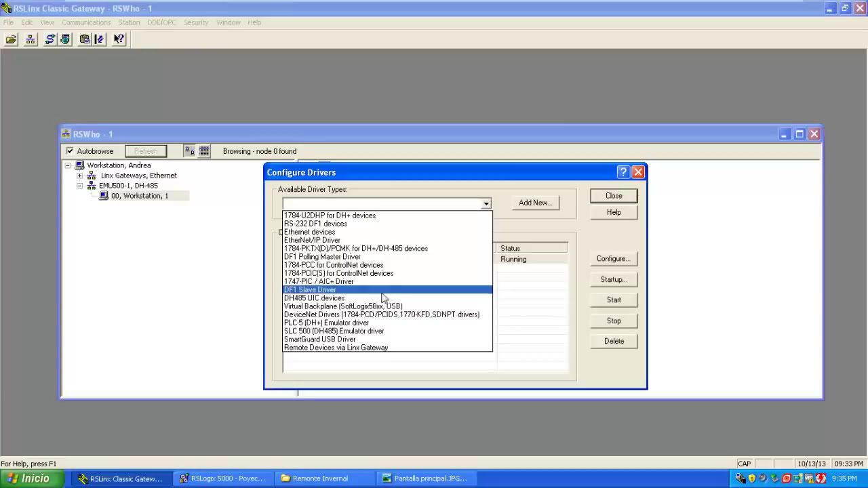Open the Available Driver Types dropdown arrow
Image resolution: width=868 pixels, height=488 pixels.
tap(486, 203)
